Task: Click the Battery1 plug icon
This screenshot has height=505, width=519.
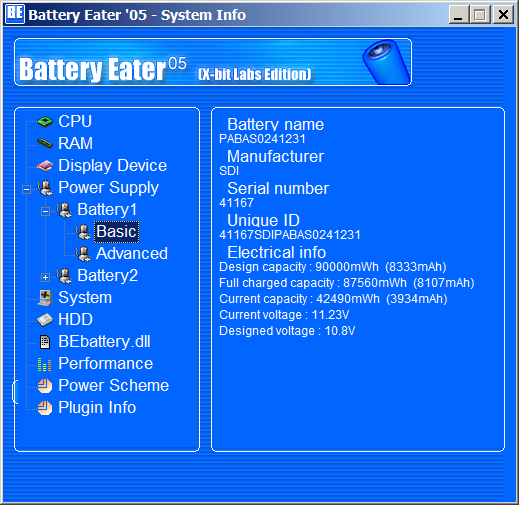Action: pos(64,210)
